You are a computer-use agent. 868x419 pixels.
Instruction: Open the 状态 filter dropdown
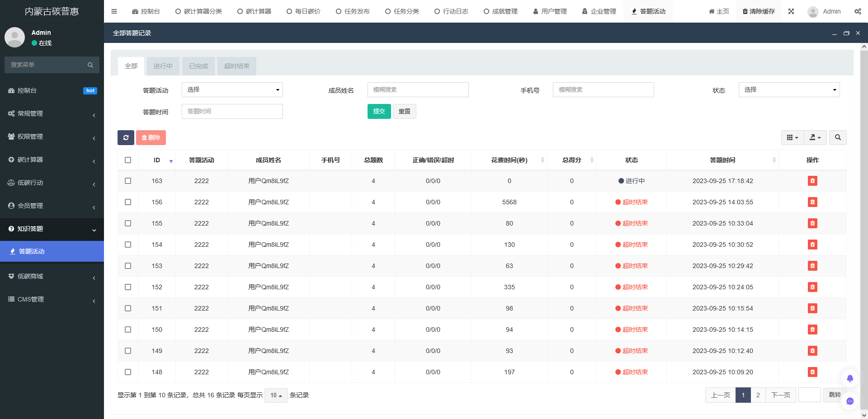(789, 89)
